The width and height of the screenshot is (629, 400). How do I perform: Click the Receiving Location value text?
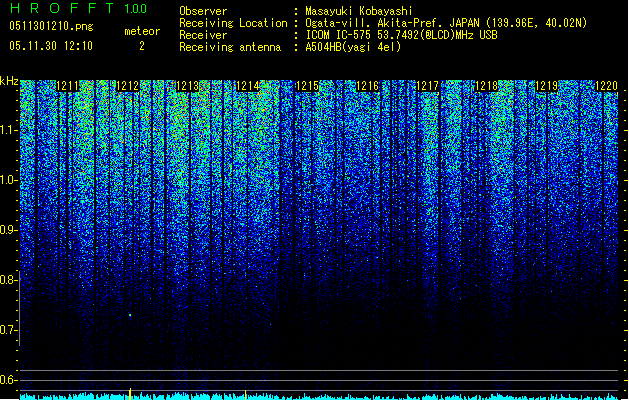(x=446, y=23)
